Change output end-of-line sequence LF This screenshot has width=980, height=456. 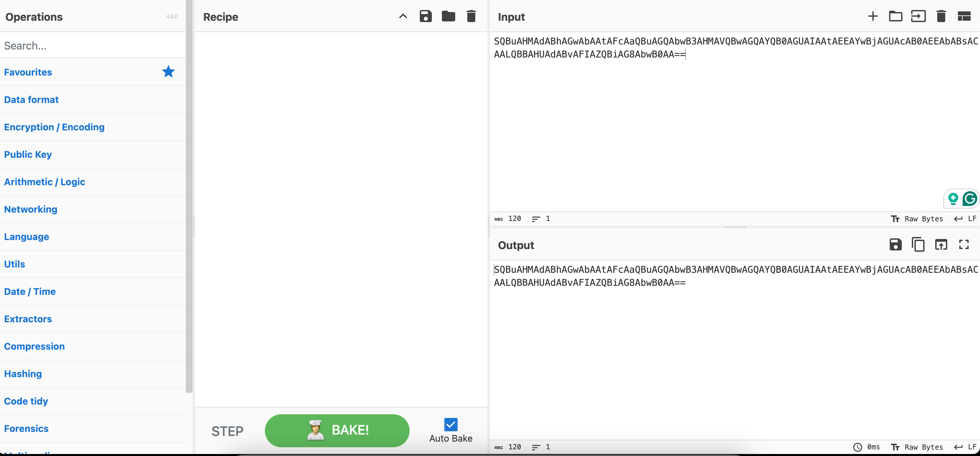(x=966, y=447)
